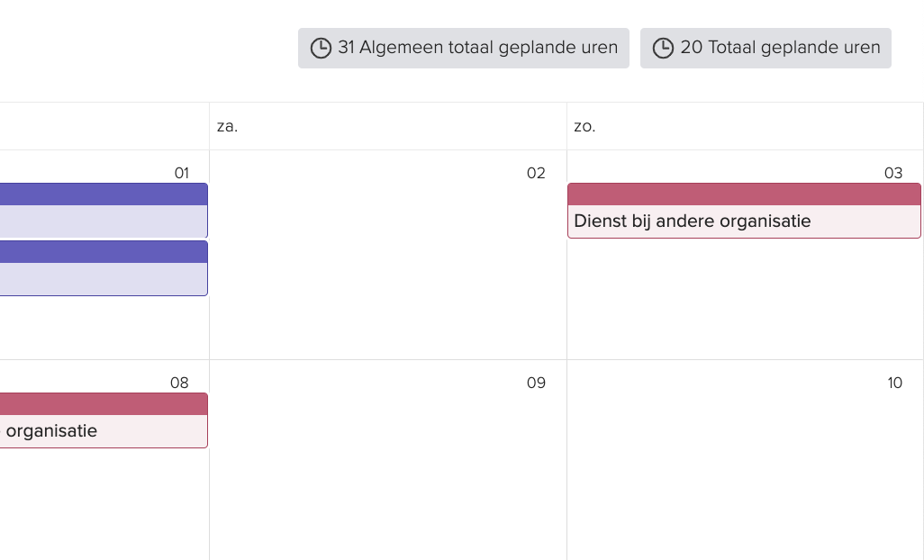924x560 pixels.
Task: Click date number 02 in Saturday column
Action: [536, 173]
